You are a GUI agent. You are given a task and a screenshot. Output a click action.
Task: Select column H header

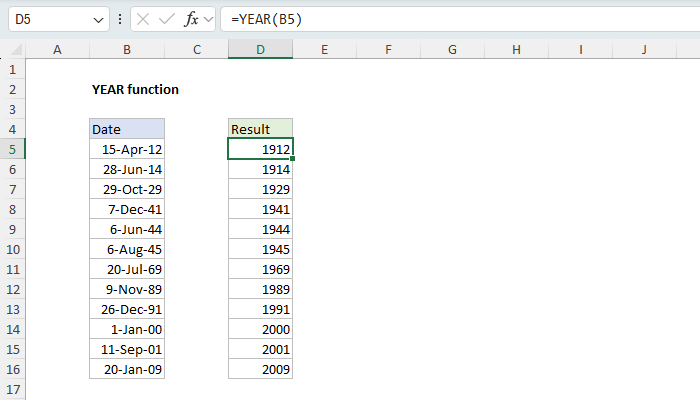(x=516, y=49)
